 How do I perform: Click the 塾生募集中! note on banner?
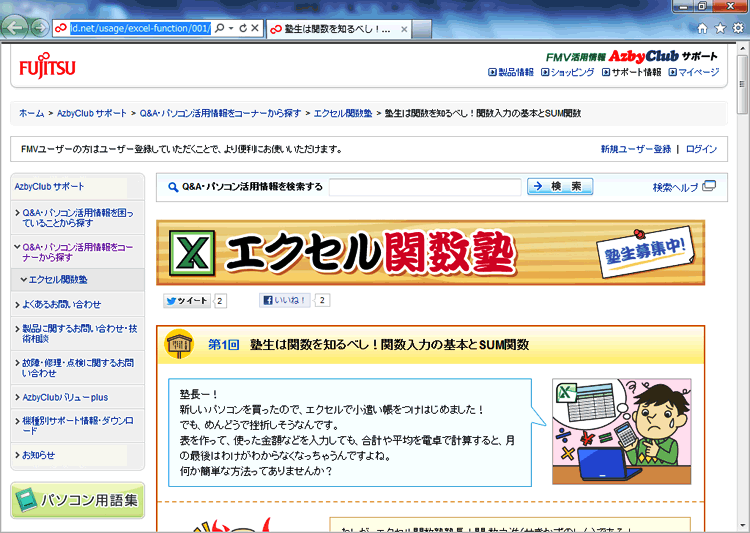(x=644, y=252)
